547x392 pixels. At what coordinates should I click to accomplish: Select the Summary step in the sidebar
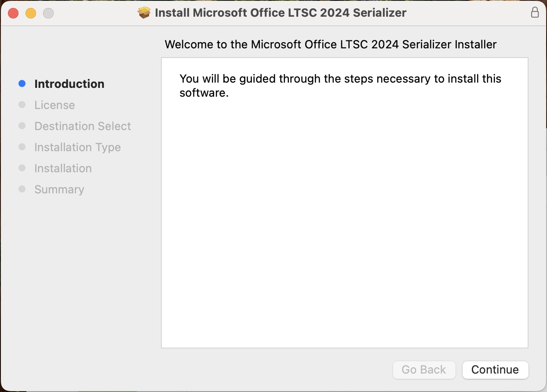(x=59, y=189)
